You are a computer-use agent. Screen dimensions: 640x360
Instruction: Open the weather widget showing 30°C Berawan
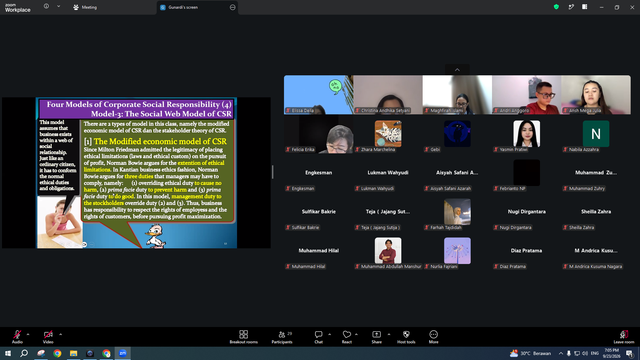click(530, 353)
